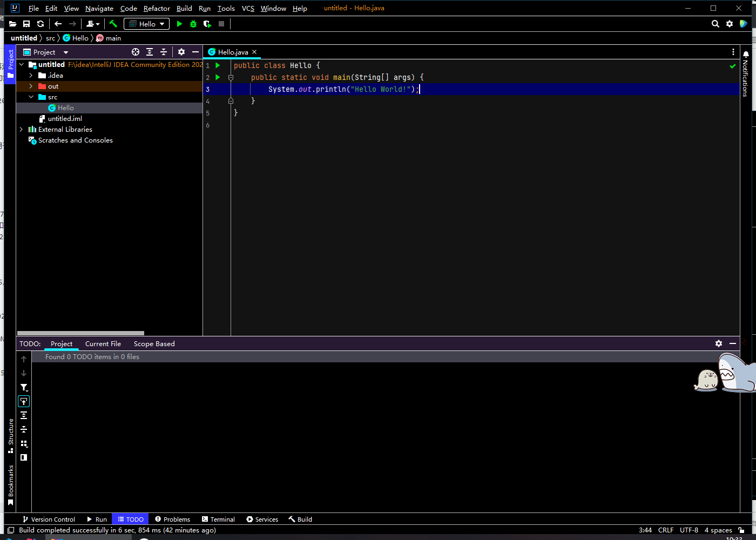Go to next TODO with down arrow
Image resolution: width=756 pixels, height=540 pixels.
[x=24, y=373]
